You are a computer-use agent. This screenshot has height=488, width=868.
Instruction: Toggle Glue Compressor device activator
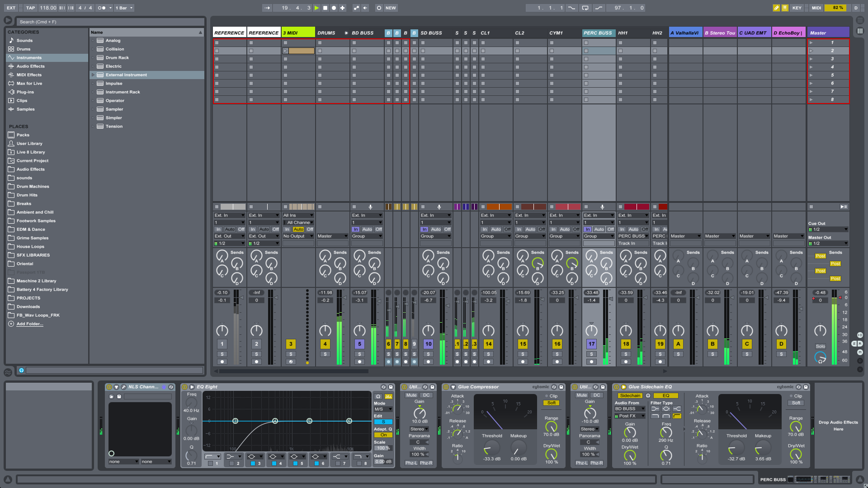tap(446, 387)
